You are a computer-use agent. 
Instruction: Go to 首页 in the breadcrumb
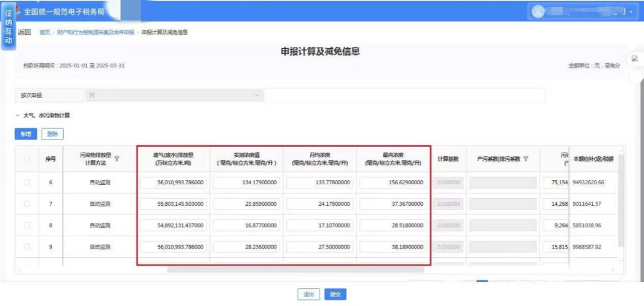click(x=45, y=32)
